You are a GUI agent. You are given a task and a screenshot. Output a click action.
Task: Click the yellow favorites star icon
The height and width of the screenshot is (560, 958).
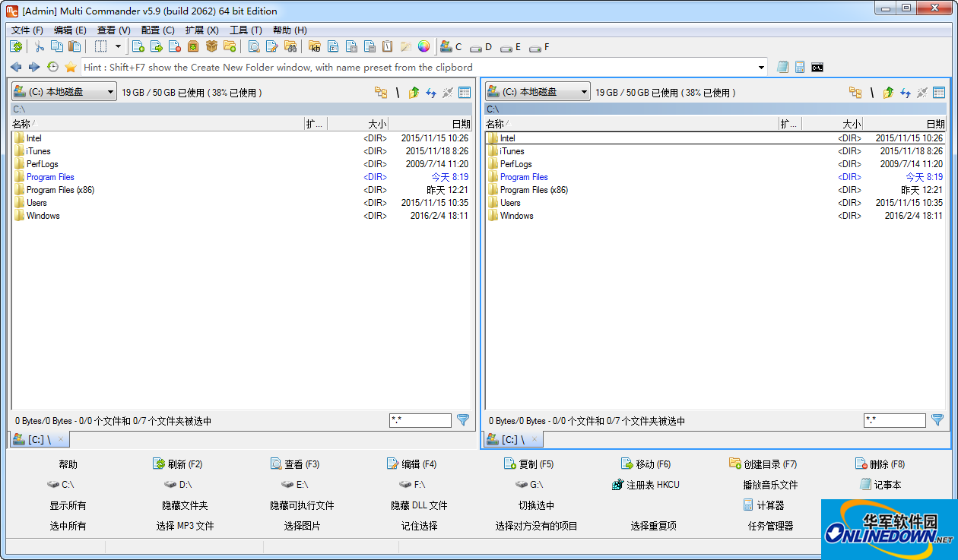[x=71, y=68]
